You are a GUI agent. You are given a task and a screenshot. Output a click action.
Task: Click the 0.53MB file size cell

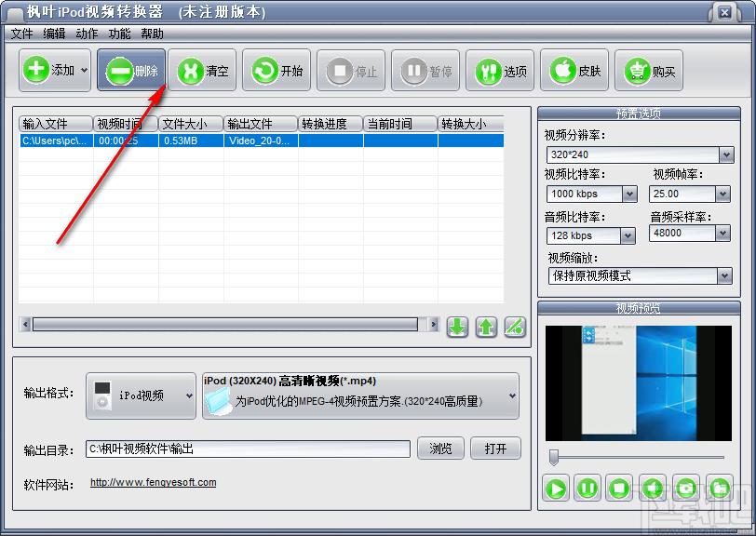pos(191,141)
